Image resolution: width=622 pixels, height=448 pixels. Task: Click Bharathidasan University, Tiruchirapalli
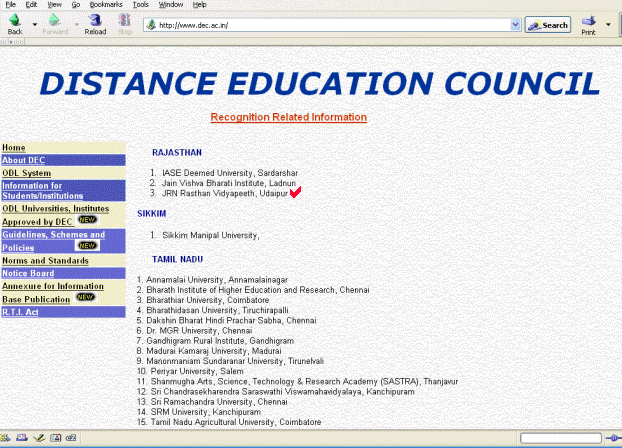coord(217,310)
